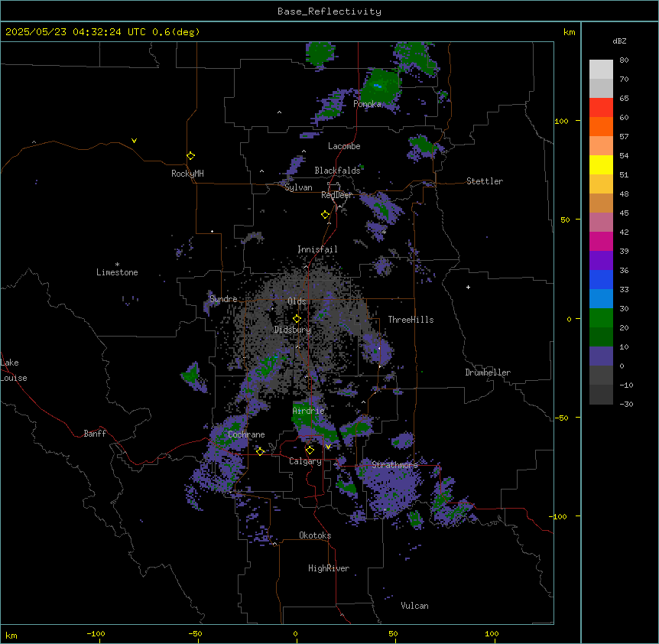
Task: Click the RockyMH label
Action: tap(187, 174)
